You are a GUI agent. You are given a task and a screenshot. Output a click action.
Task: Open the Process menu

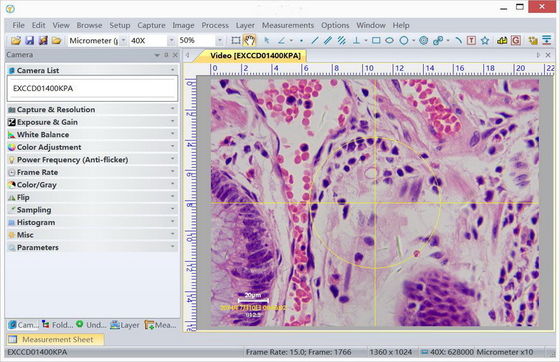pyautogui.click(x=215, y=25)
